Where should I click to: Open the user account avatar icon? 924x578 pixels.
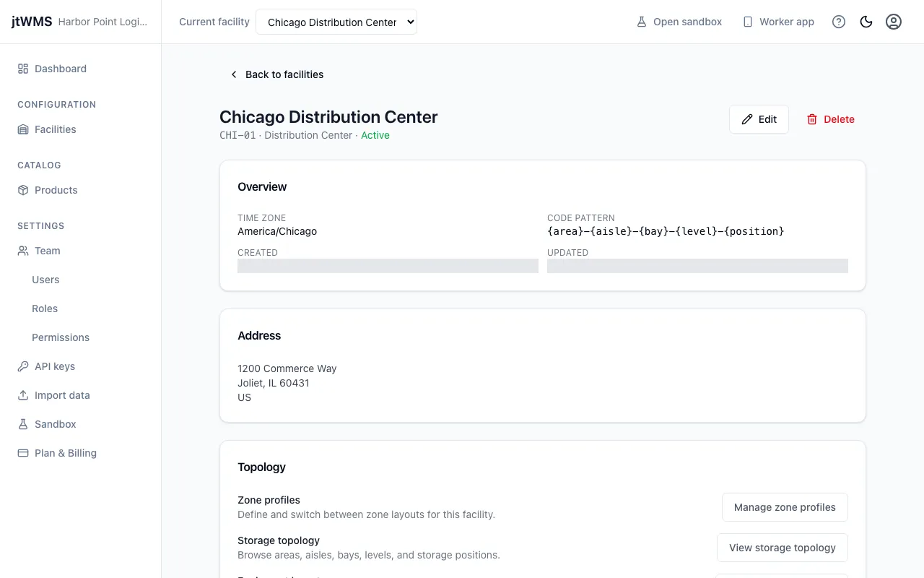894,22
